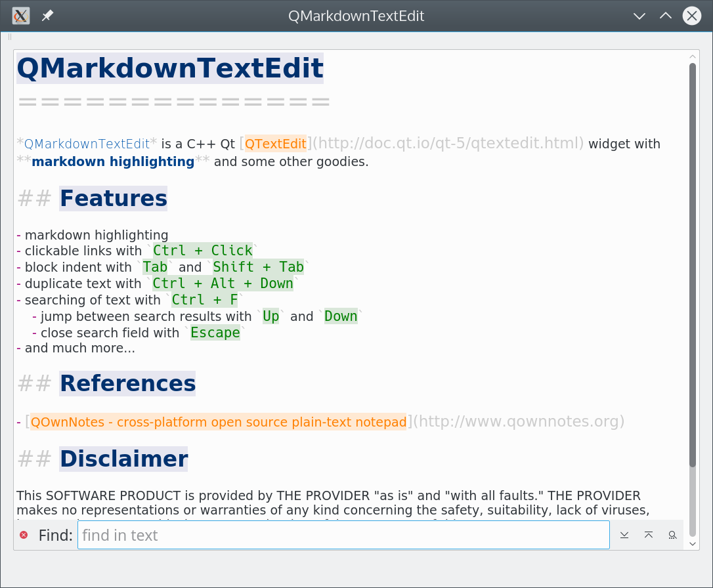Click the QMarkdownTextEdit main heading

tap(170, 68)
